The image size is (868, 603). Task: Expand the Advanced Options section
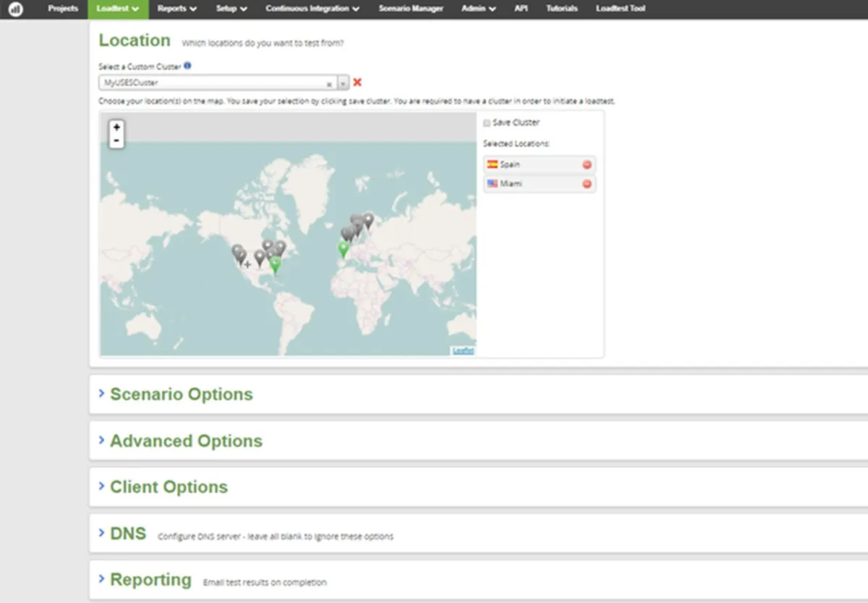[x=185, y=441]
